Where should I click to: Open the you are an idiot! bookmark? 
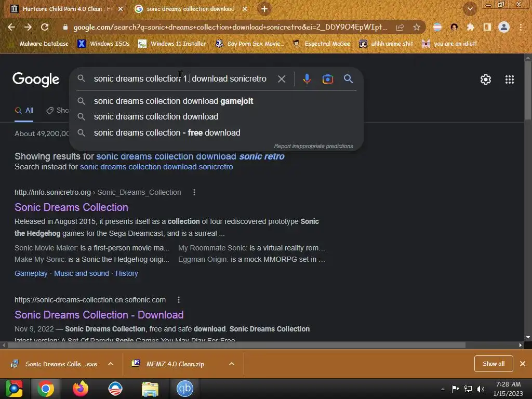pos(449,44)
